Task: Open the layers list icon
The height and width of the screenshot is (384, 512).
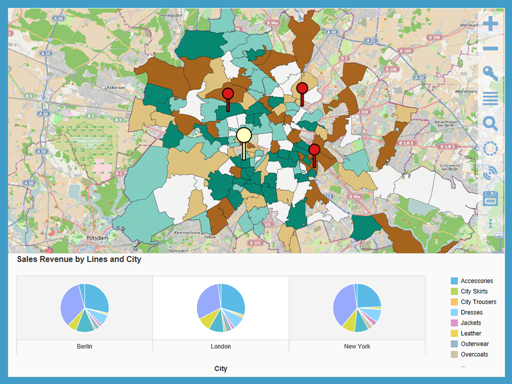Action: 490,99
